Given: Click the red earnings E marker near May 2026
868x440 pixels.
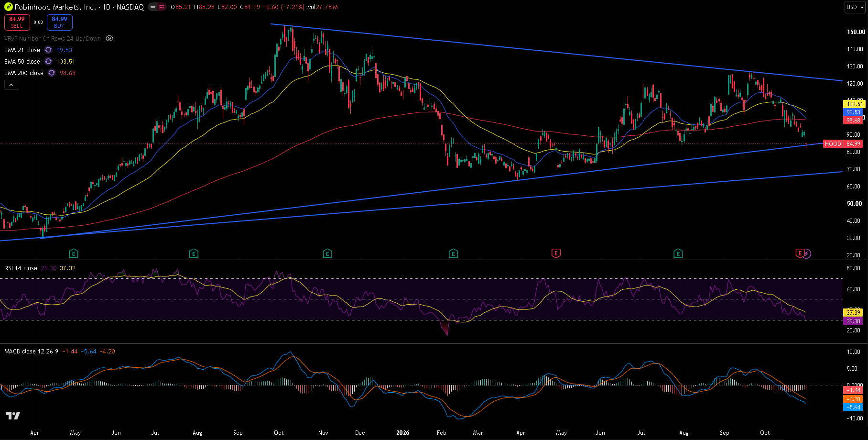Looking at the screenshot, I should 556,253.
